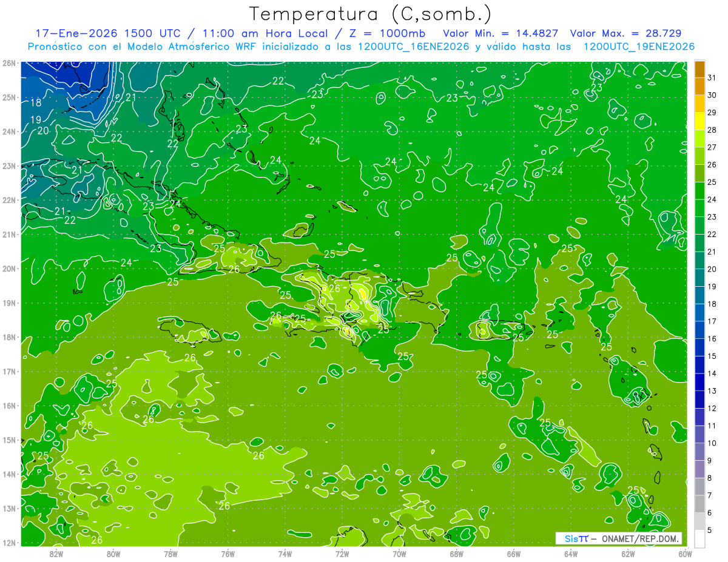Click the latitude label "18N"
Screen dimensions: 728x562
pos(9,337)
